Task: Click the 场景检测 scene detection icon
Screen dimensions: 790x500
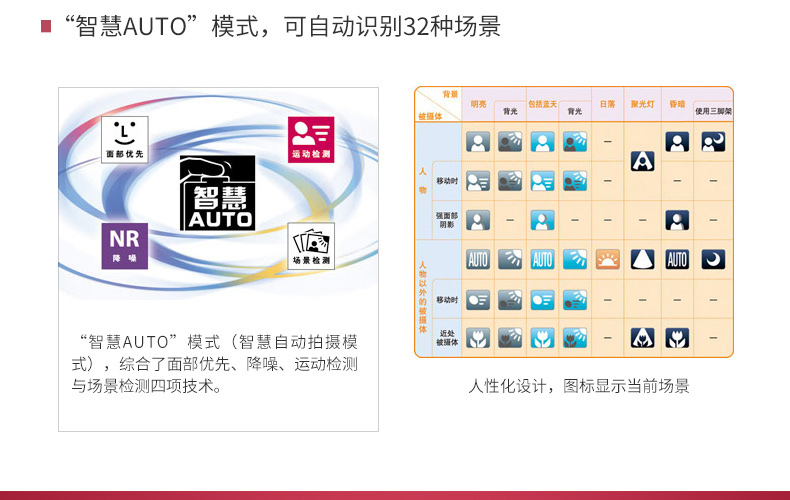Action: (x=311, y=247)
